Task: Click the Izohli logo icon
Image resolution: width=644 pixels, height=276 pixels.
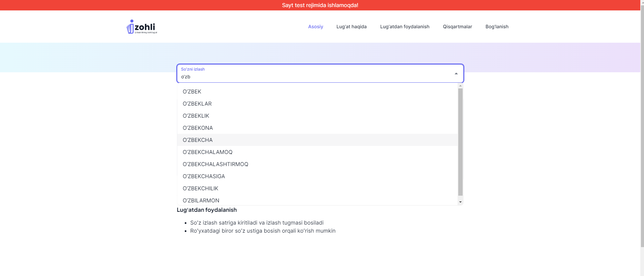Action: point(142,27)
